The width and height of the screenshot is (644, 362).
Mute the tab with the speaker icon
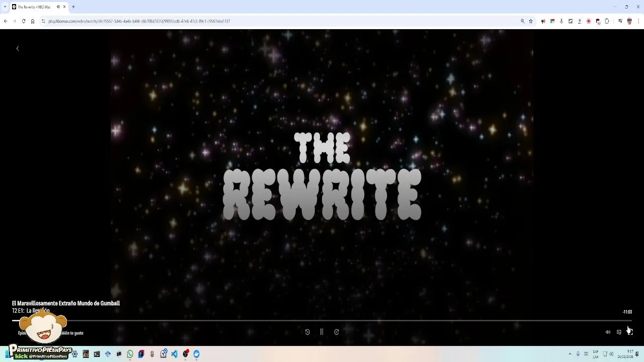(58, 7)
